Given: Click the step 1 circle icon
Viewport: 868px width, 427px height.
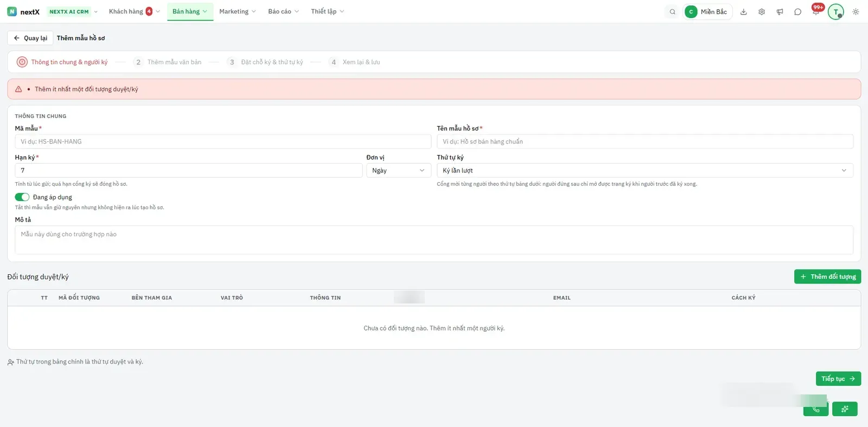Looking at the screenshot, I should pos(22,62).
